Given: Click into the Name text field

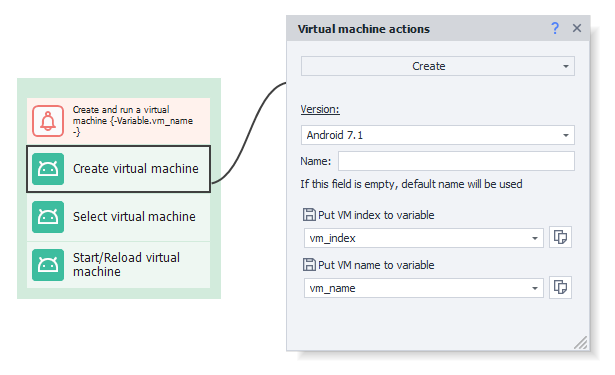Looking at the screenshot, I should 456,161.
